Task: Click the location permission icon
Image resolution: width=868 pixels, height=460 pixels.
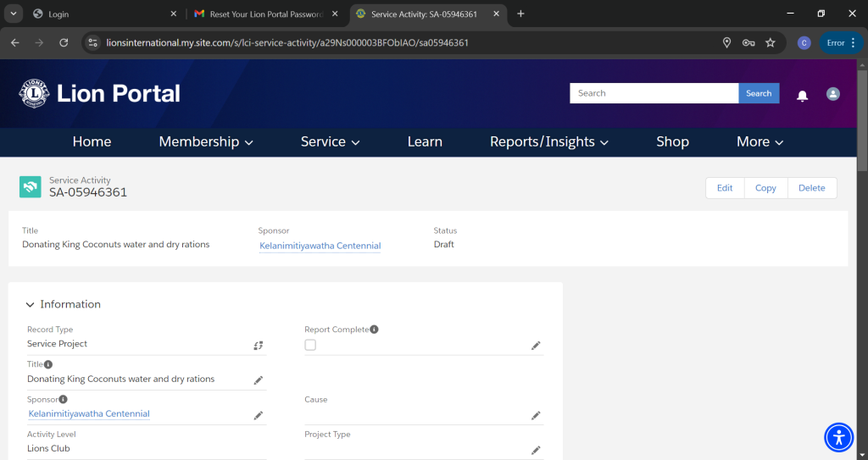Action: click(x=726, y=42)
